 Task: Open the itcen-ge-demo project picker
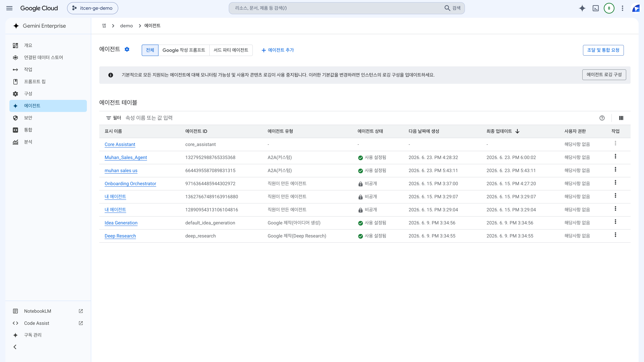pyautogui.click(x=93, y=8)
